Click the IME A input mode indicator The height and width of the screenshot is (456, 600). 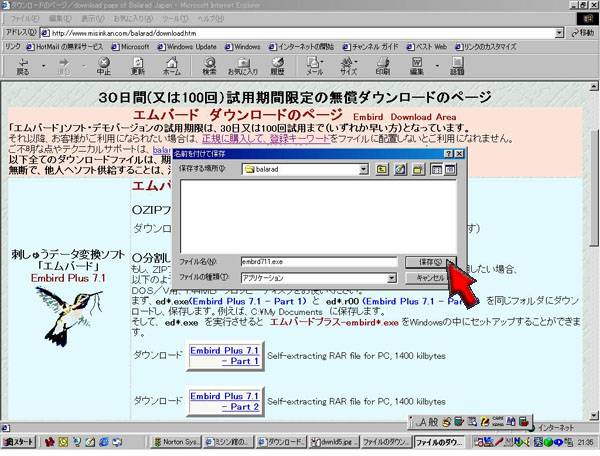pyautogui.click(x=422, y=422)
